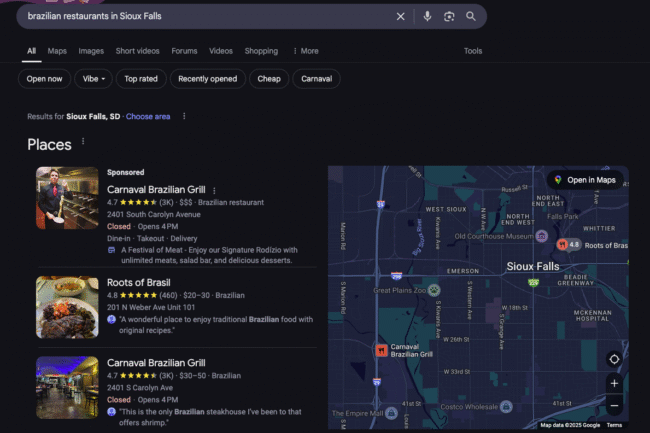Zoom out on the map with minus
The height and width of the screenshot is (433, 650).
point(614,405)
